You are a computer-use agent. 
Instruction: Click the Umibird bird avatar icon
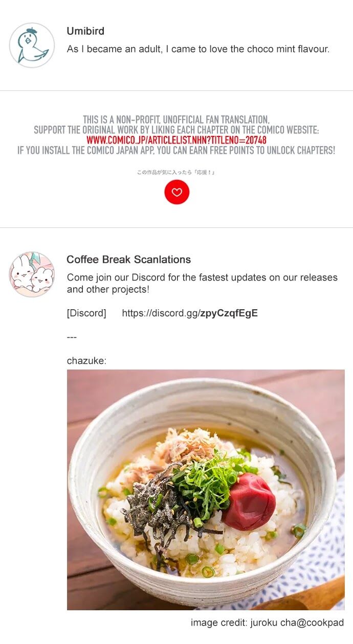click(32, 45)
